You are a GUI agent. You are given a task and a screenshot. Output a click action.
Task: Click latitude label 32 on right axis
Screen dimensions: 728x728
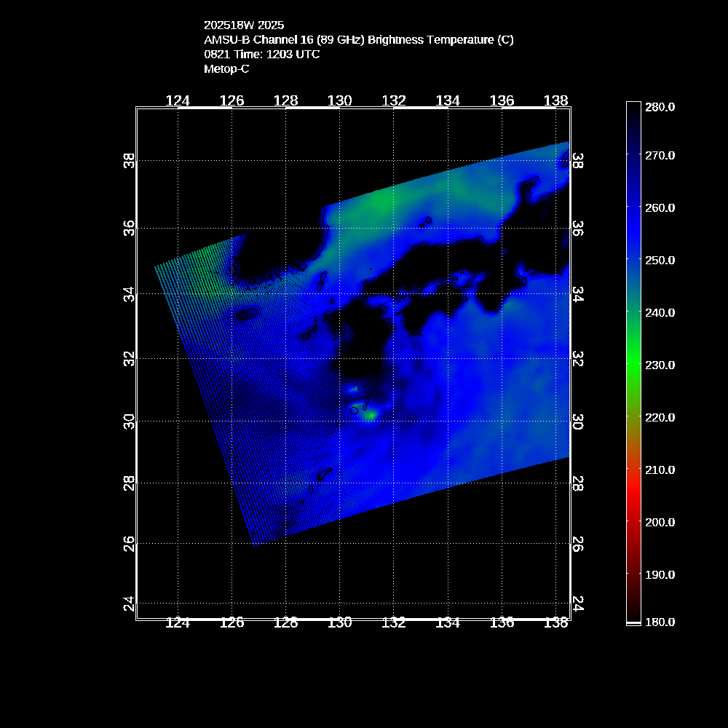click(577, 359)
